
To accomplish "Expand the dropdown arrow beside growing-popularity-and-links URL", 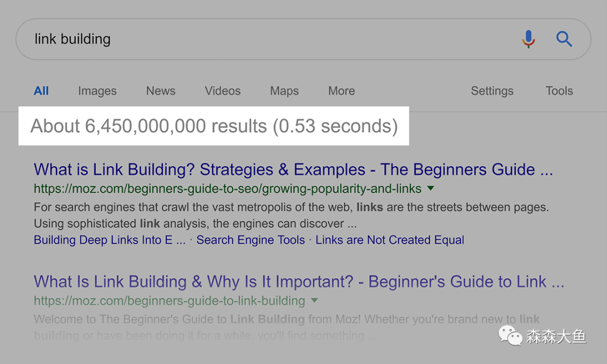I will tap(431, 188).
